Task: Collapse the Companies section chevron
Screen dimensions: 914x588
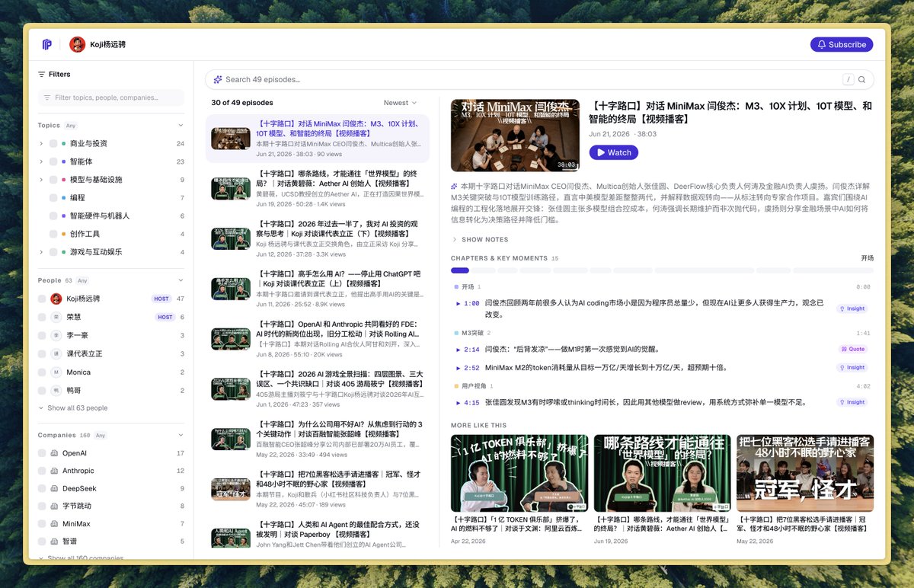Action: [x=181, y=435]
